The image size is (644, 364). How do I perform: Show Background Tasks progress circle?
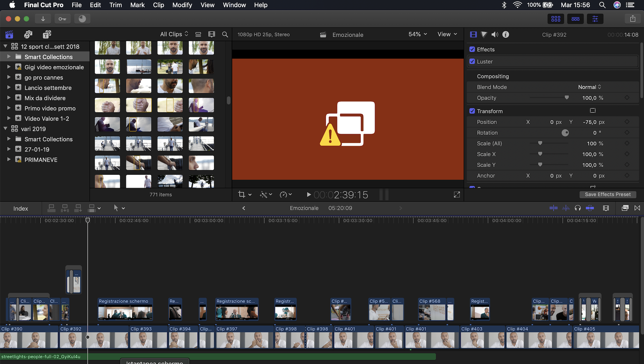pos(82,19)
